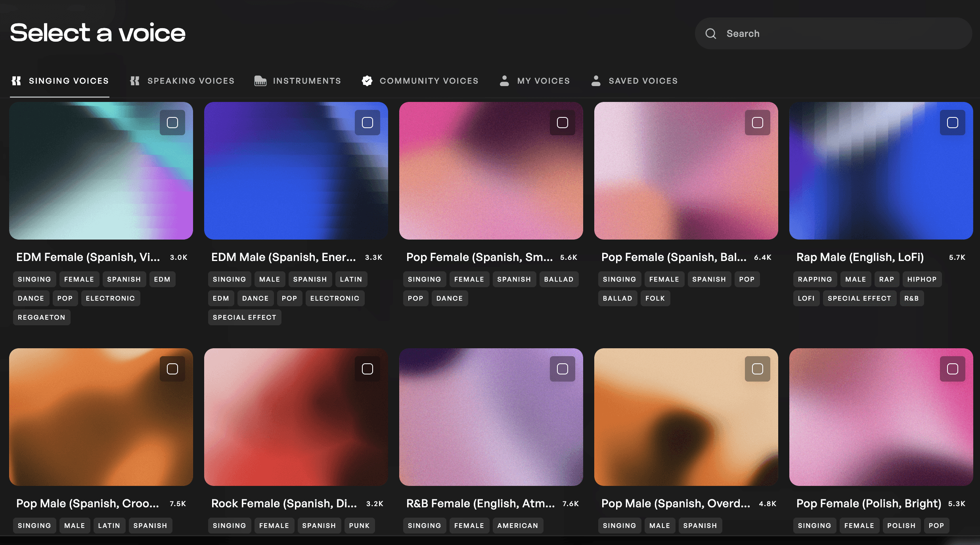This screenshot has width=980, height=545.
Task: Click the search magnifier icon
Action: click(x=711, y=34)
